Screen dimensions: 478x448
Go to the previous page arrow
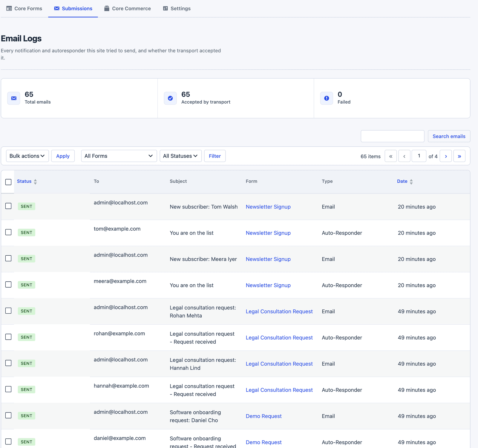click(x=404, y=156)
